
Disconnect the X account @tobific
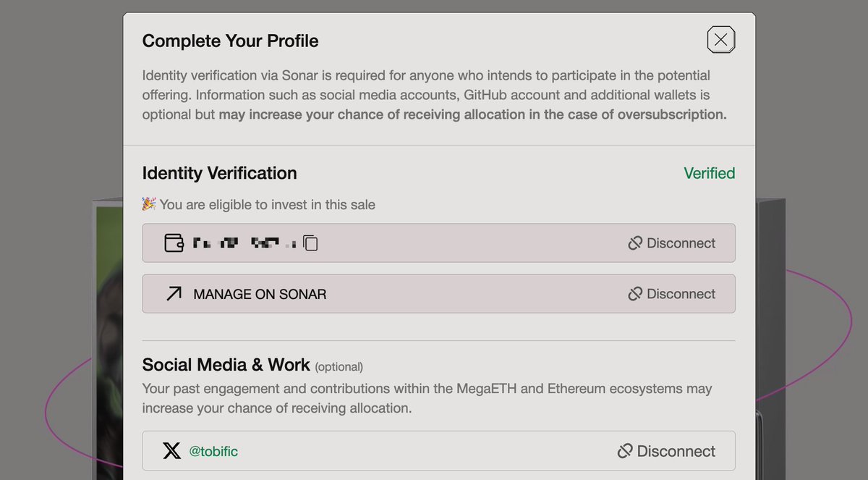point(666,451)
